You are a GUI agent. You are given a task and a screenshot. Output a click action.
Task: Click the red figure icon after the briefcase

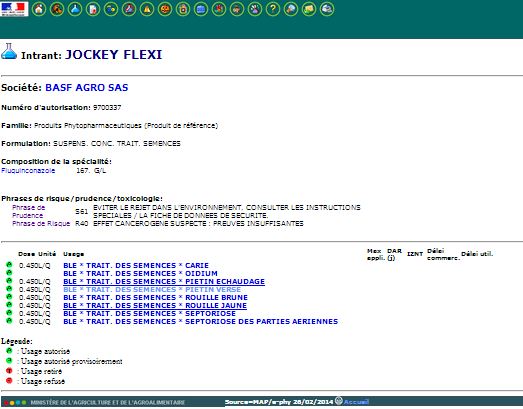[219, 9]
